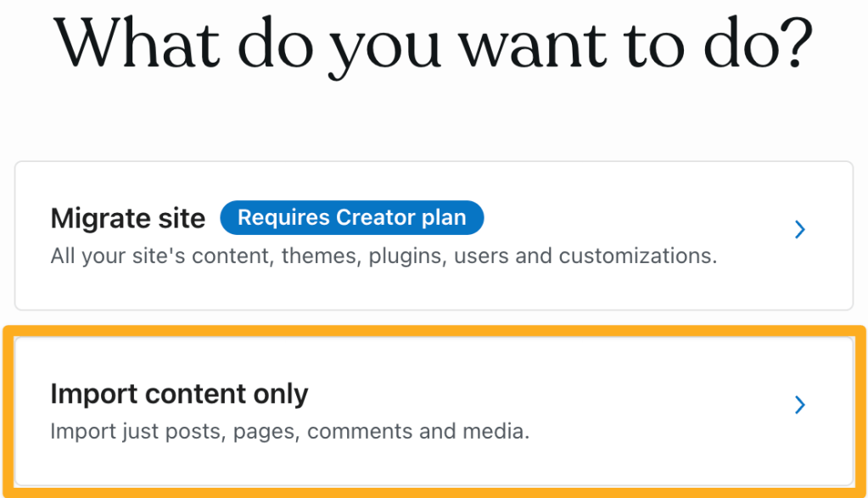Click the Migrate site title text
Image resolution: width=868 pixels, height=498 pixels.
click(x=127, y=219)
